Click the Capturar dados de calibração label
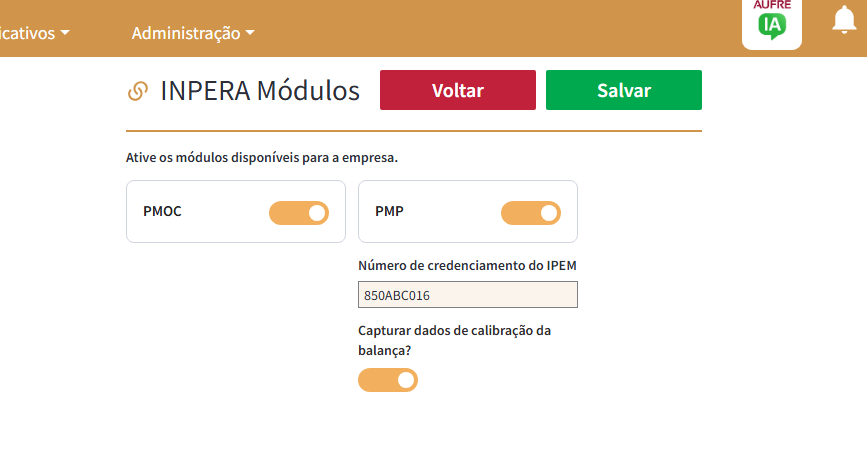This screenshot has height=465, width=867. point(455,340)
